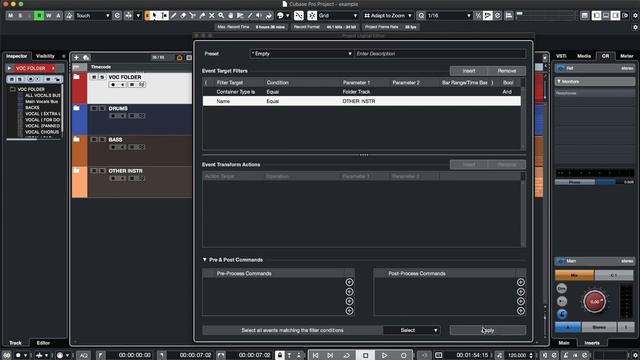Click the OTHER INSTR parameter cell
The height and width of the screenshot is (360, 640).
358,101
